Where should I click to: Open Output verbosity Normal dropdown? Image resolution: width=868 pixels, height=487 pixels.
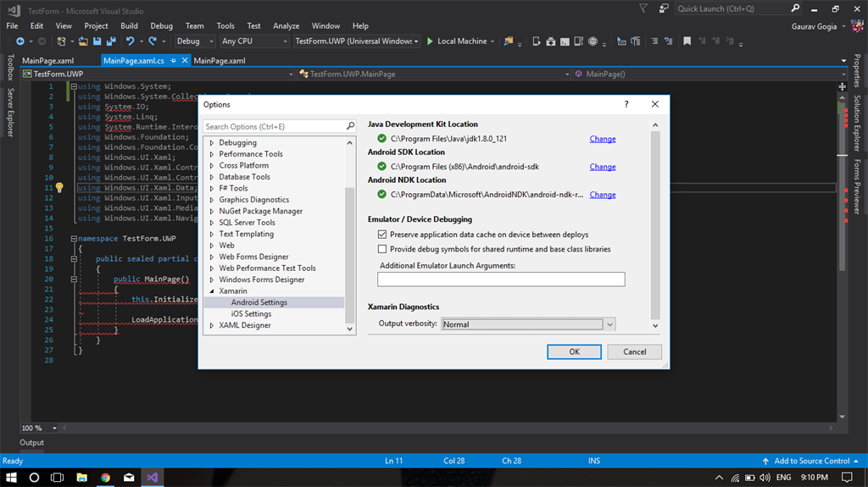(x=528, y=324)
